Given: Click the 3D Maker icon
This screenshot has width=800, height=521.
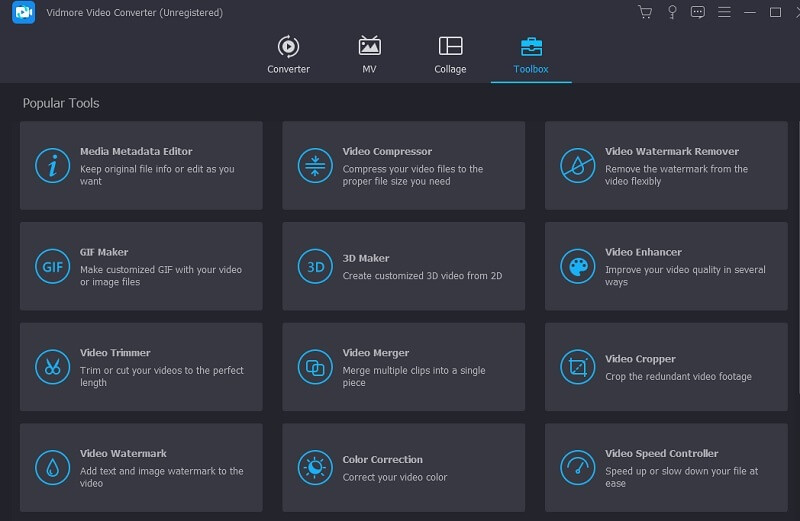Looking at the screenshot, I should pyautogui.click(x=315, y=267).
